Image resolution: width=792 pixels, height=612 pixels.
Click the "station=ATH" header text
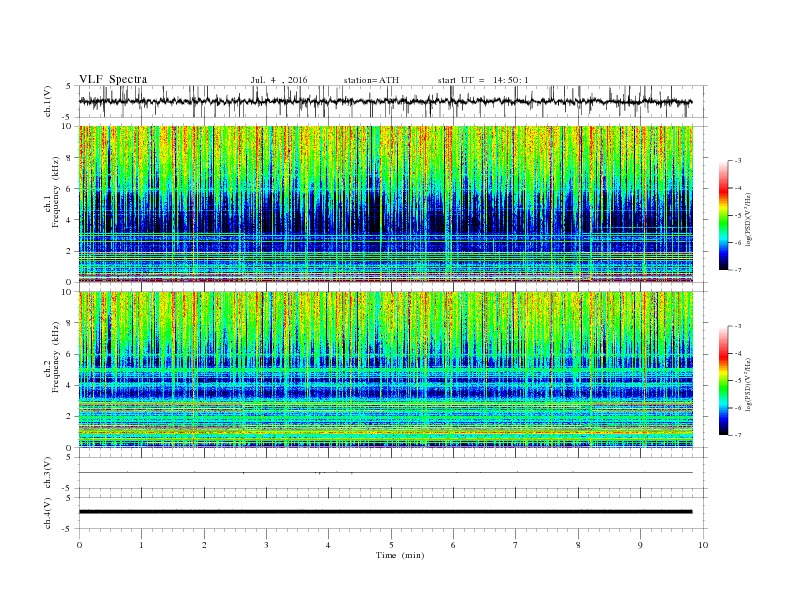click(x=371, y=80)
